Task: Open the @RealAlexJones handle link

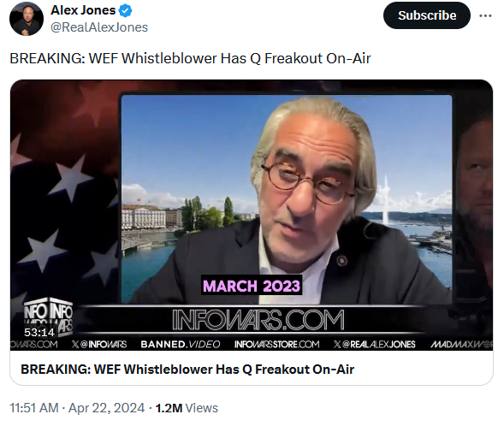Action: click(99, 27)
